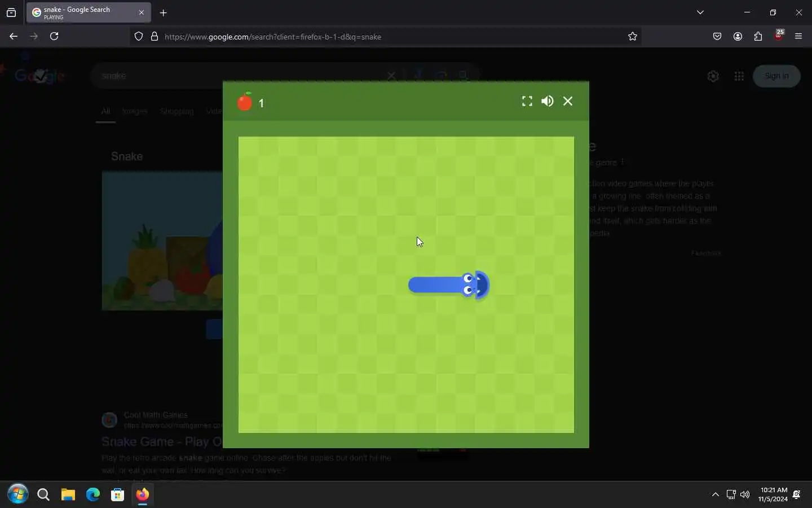Screen dimensions: 812x508
Task: Close the Snake game overlay
Action: 568,101
